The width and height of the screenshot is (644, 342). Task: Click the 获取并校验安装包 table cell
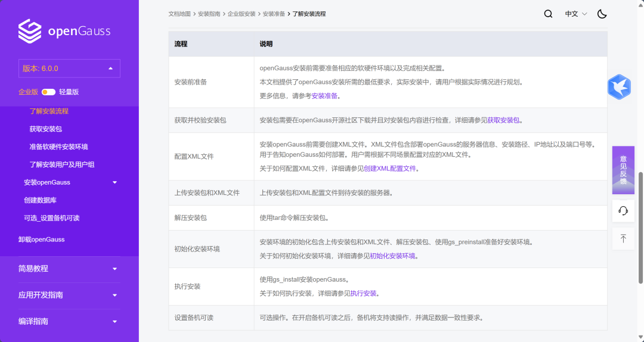tap(211, 120)
